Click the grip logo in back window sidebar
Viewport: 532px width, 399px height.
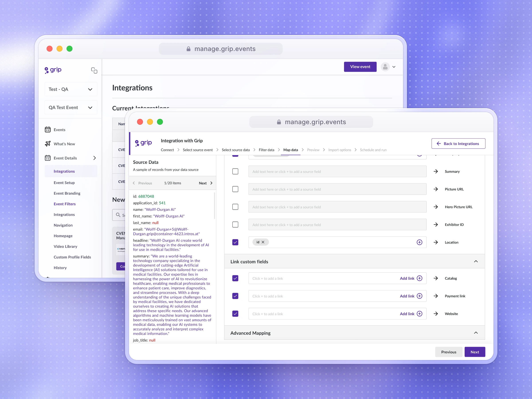click(53, 70)
